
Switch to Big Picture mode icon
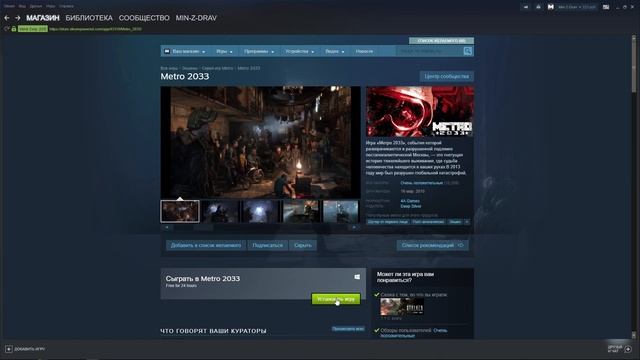click(606, 7)
